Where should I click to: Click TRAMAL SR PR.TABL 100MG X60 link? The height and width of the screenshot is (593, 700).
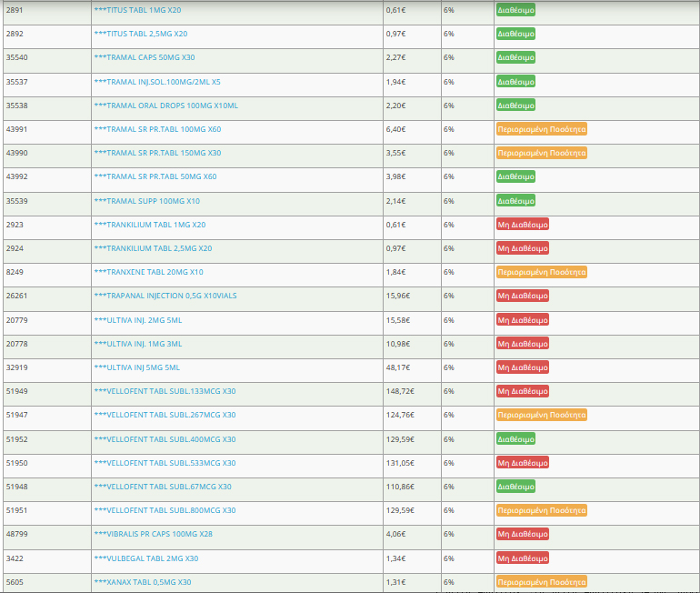(157, 129)
